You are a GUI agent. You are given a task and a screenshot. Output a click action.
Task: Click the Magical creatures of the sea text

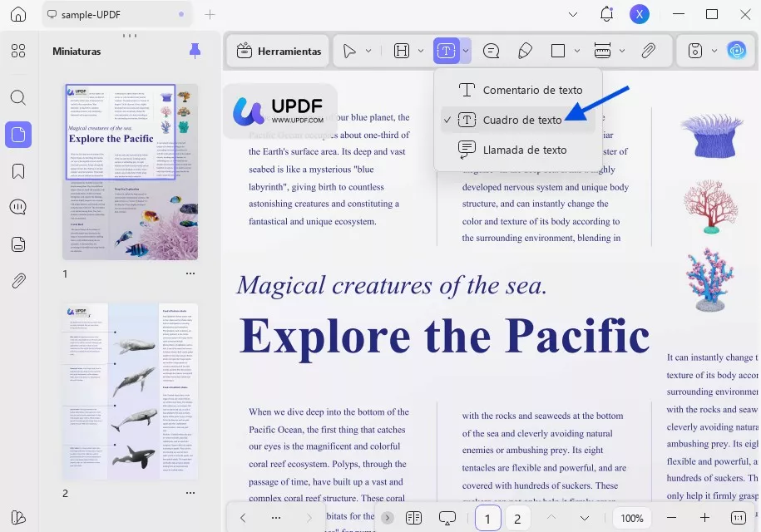(392, 285)
